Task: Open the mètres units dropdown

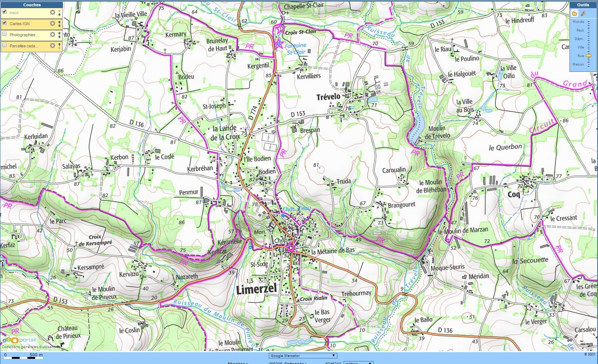Action: 358,363
